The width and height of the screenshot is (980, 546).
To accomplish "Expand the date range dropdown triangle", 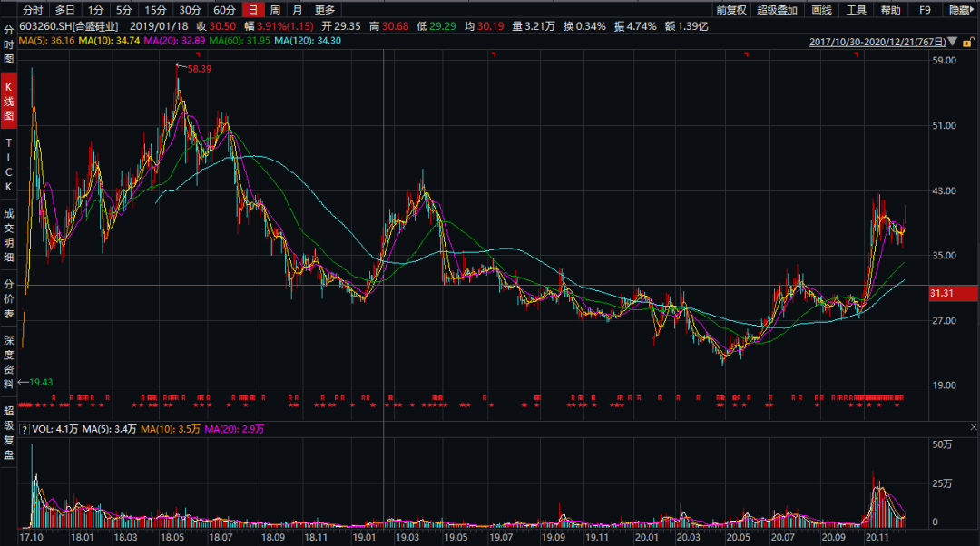I will click(x=953, y=42).
